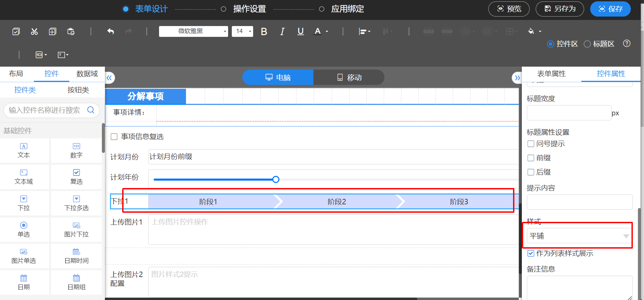
Task: Click the 保存 save button
Action: click(x=610, y=9)
